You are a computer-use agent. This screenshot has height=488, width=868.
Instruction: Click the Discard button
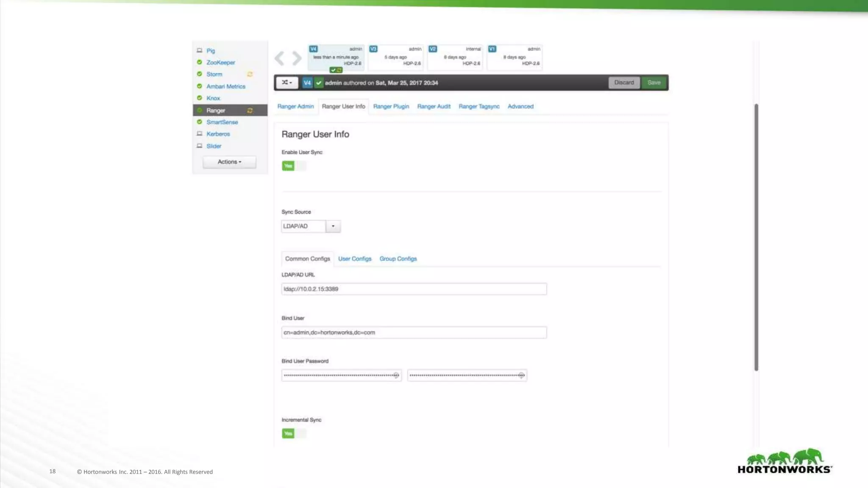pyautogui.click(x=624, y=83)
